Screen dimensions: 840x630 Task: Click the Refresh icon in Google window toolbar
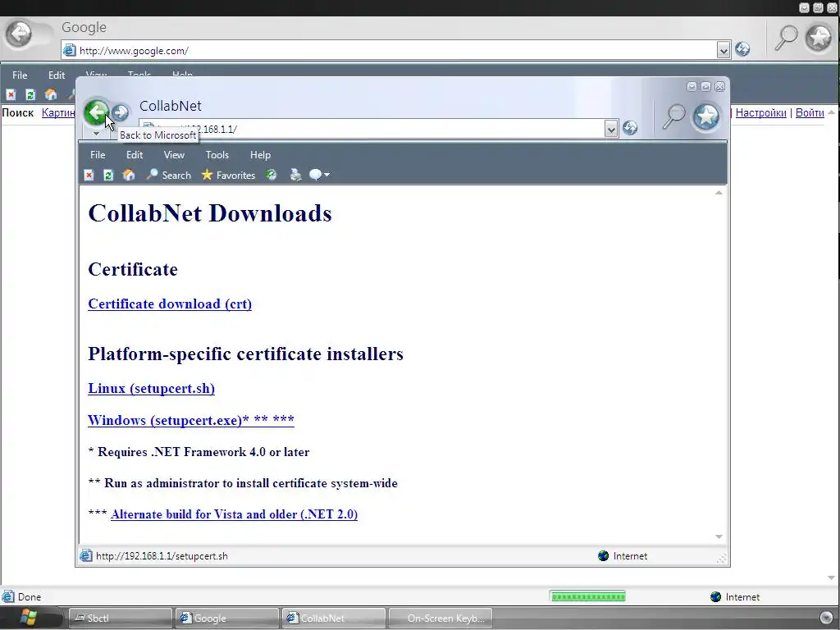pyautogui.click(x=30, y=95)
